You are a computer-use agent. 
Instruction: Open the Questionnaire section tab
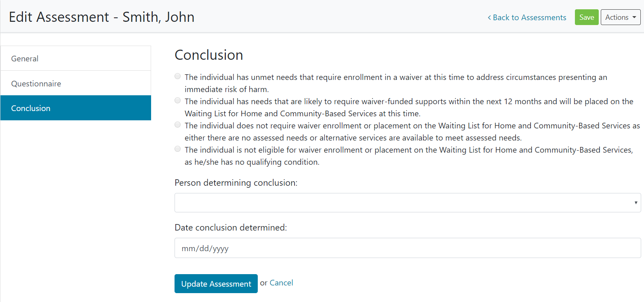[76, 84]
